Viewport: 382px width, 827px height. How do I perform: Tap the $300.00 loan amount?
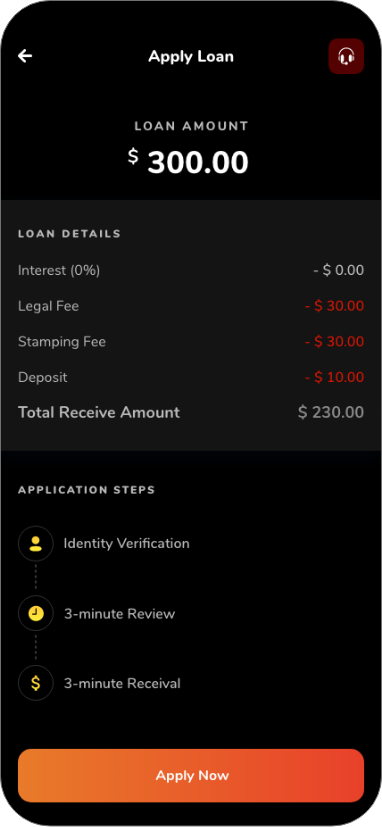click(x=188, y=162)
